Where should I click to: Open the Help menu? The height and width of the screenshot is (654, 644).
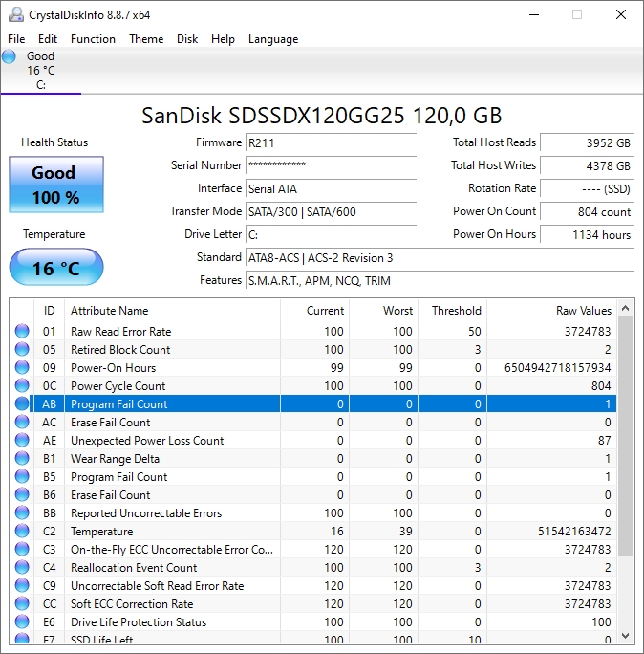(x=223, y=39)
